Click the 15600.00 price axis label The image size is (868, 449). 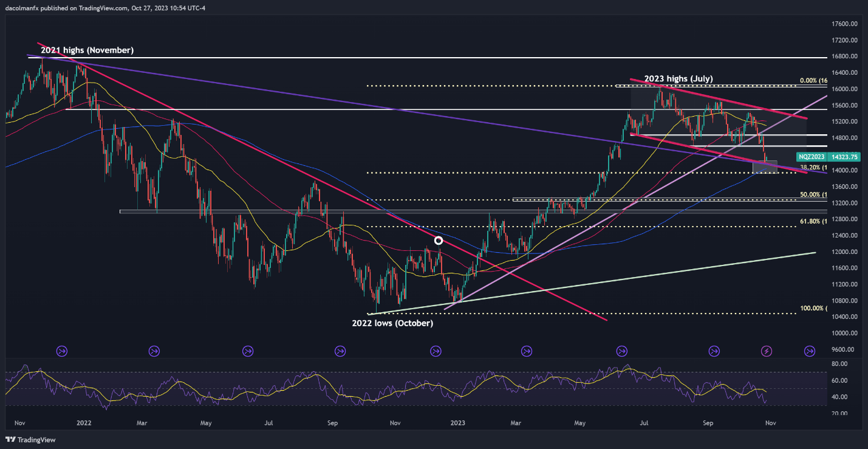point(844,106)
